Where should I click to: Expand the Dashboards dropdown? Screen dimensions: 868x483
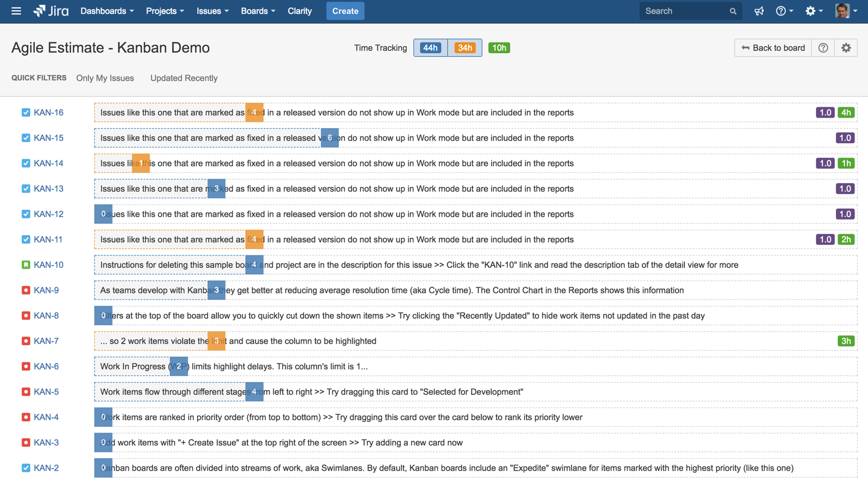[x=107, y=11]
